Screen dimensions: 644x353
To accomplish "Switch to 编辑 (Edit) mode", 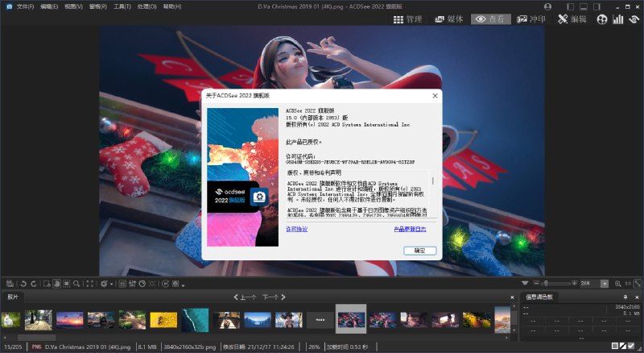I will [x=572, y=19].
